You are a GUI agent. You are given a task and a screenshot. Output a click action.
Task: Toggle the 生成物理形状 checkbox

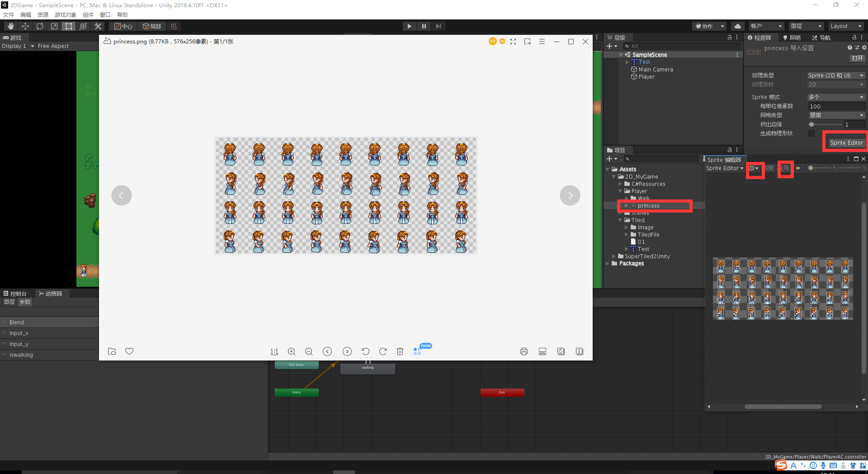(x=811, y=133)
